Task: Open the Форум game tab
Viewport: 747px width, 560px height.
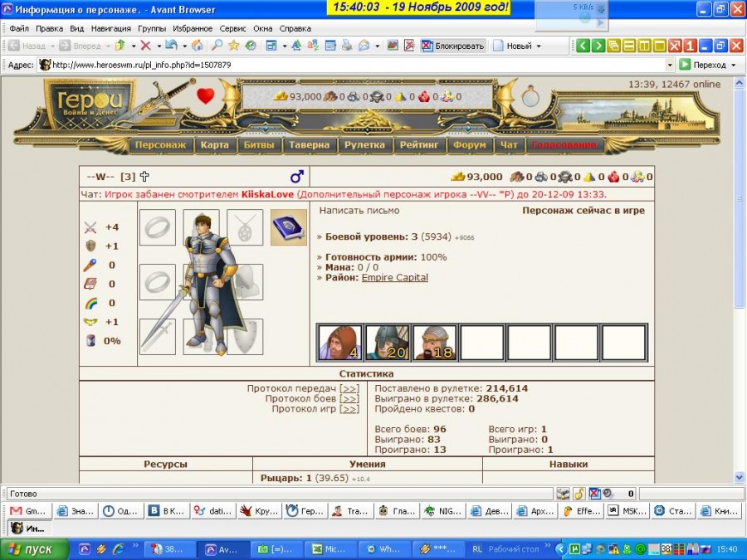Action: tap(469, 144)
